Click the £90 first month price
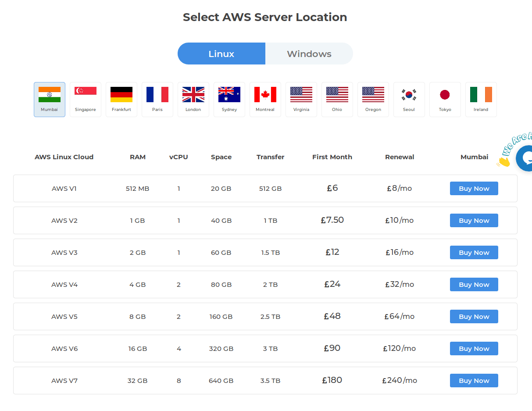 (x=332, y=348)
